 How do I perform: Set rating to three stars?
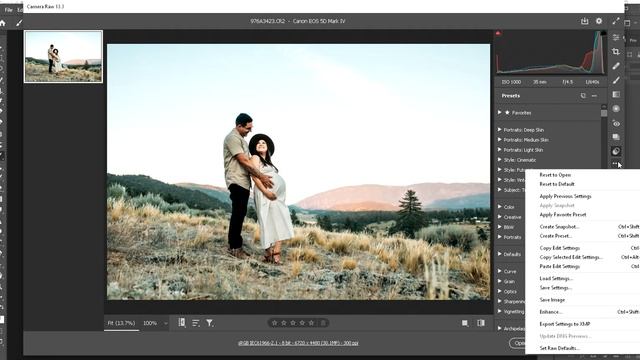[293, 323]
